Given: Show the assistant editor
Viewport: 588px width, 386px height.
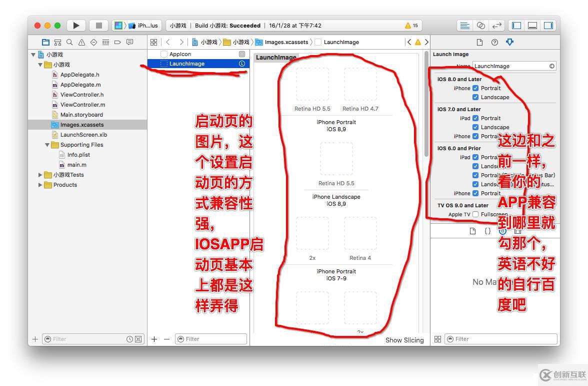Looking at the screenshot, I should (x=481, y=26).
